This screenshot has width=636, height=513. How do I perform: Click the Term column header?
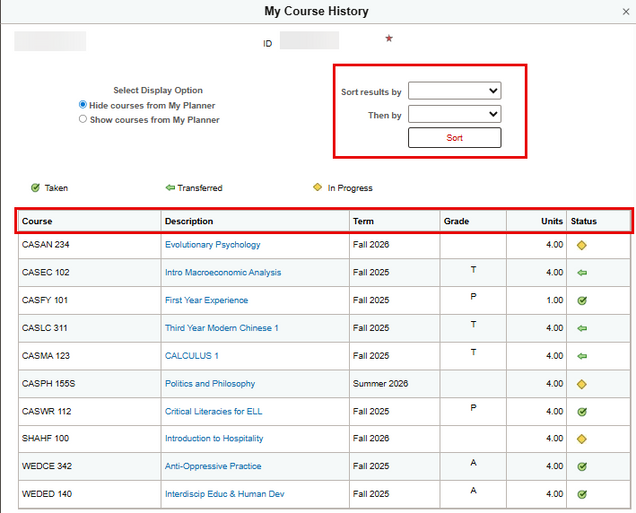394,221
